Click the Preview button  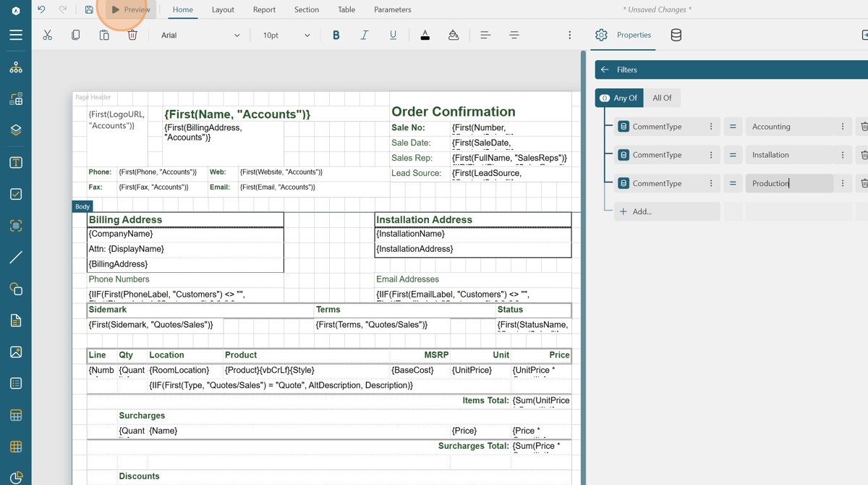tap(131, 10)
